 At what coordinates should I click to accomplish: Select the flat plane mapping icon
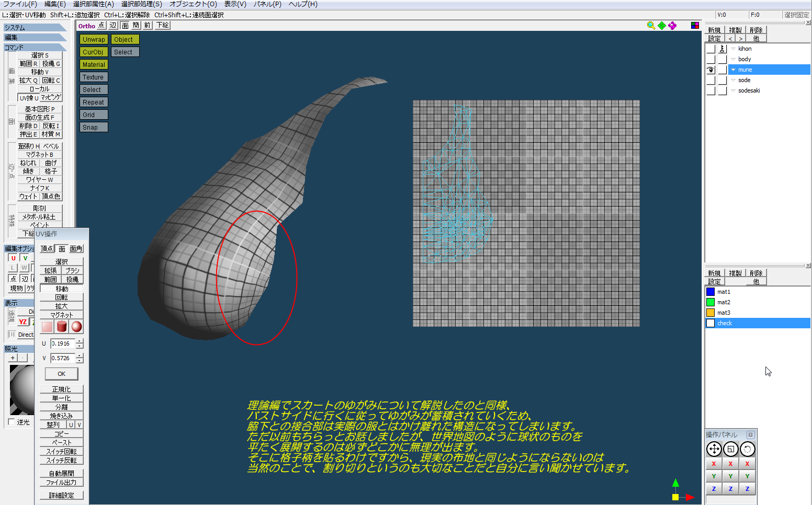coord(47,327)
